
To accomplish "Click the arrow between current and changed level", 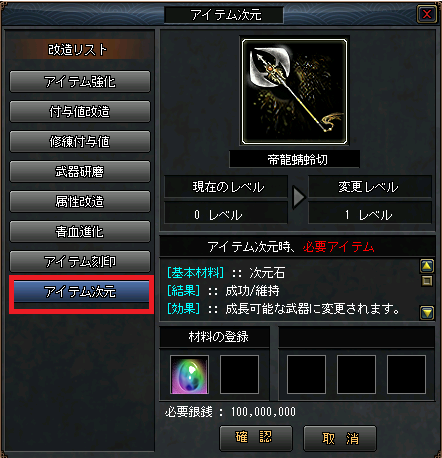I will click(298, 197).
